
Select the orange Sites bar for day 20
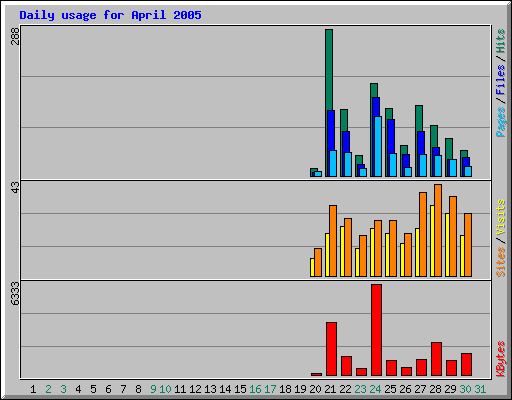point(318,262)
